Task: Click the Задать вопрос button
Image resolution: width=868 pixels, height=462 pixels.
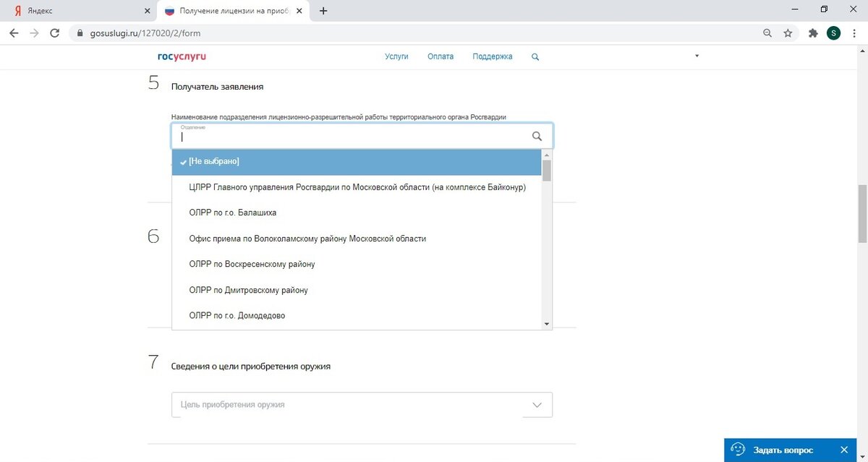Action: (x=783, y=450)
